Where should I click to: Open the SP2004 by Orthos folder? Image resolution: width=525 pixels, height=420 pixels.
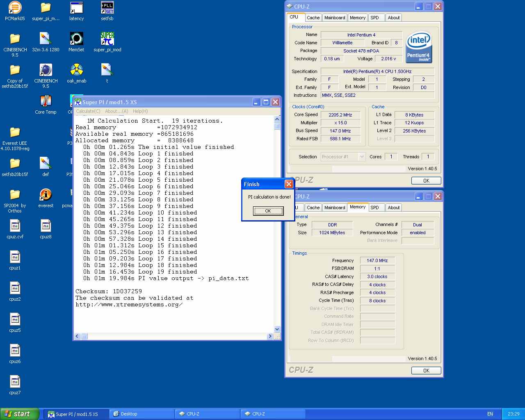tap(15, 201)
